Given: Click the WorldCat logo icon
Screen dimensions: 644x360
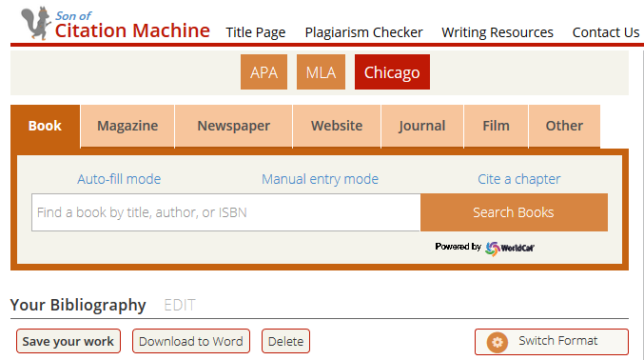Looking at the screenshot, I should point(509,248).
